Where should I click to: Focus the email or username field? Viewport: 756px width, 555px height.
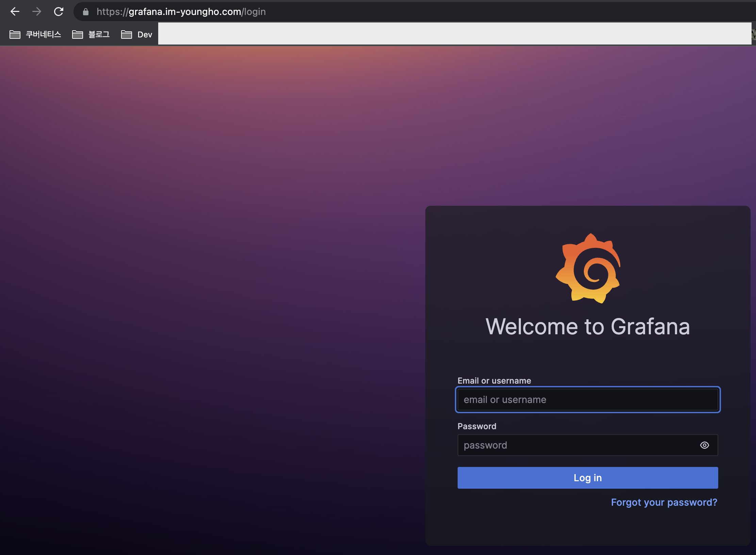588,400
